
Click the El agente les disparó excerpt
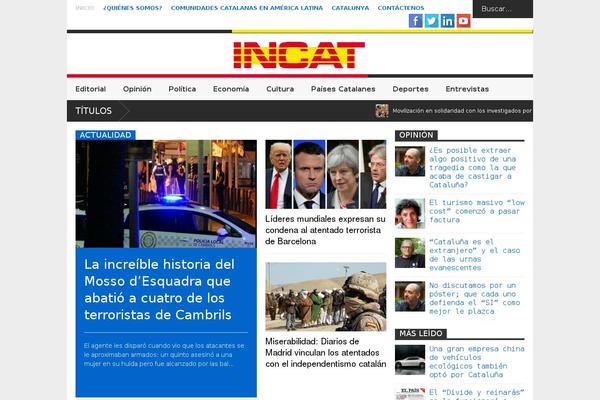(x=164, y=355)
